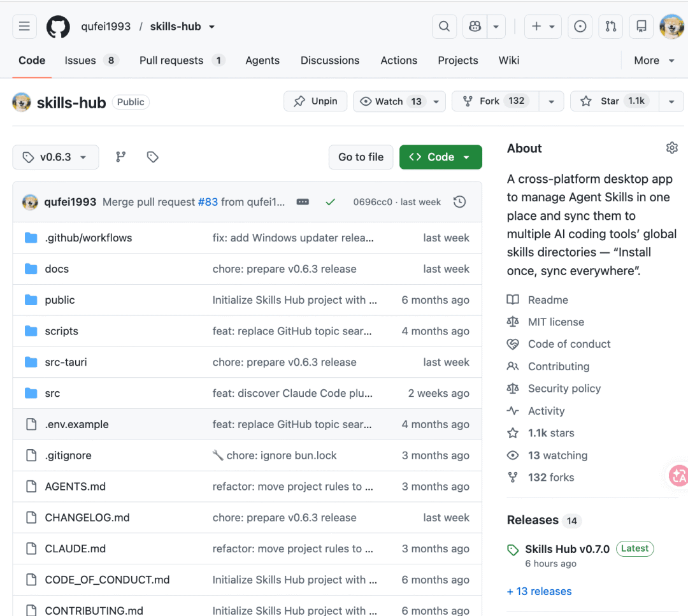The width and height of the screenshot is (688, 616).
Task: Open the .gitignore file
Action: (68, 455)
